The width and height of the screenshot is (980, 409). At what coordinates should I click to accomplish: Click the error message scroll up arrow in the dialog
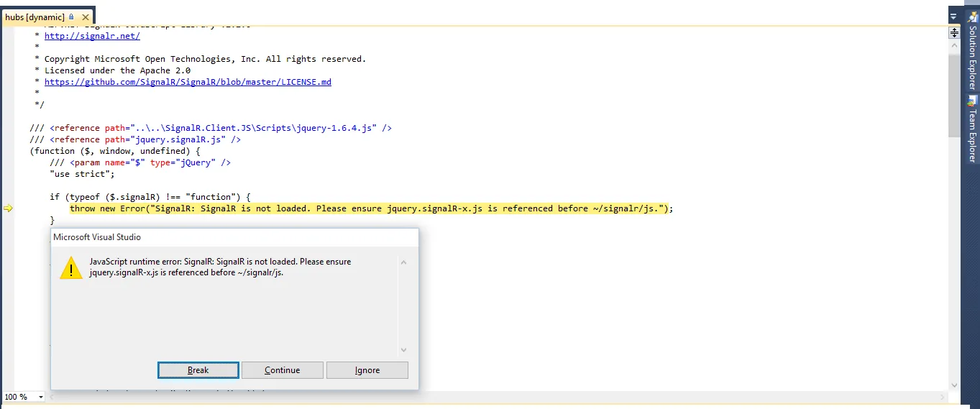coord(403,262)
